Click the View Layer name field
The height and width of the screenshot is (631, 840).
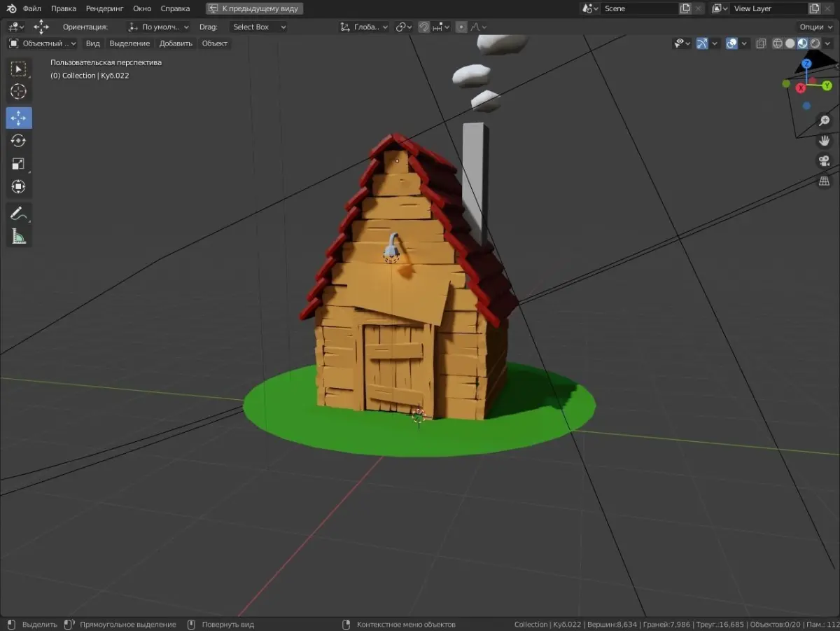(769, 8)
